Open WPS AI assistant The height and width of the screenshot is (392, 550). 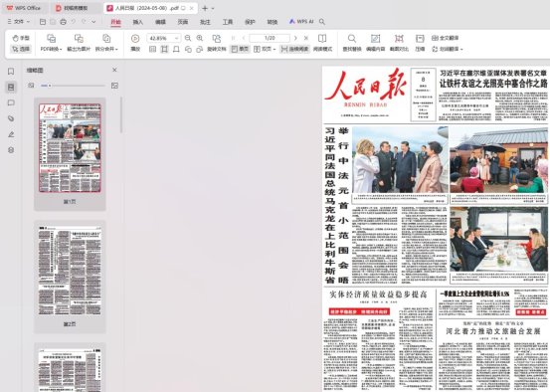point(301,22)
